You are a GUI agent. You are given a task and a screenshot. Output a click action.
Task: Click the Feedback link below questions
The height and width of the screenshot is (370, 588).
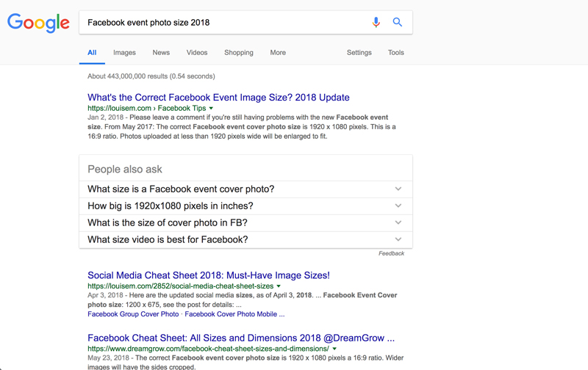[391, 253]
